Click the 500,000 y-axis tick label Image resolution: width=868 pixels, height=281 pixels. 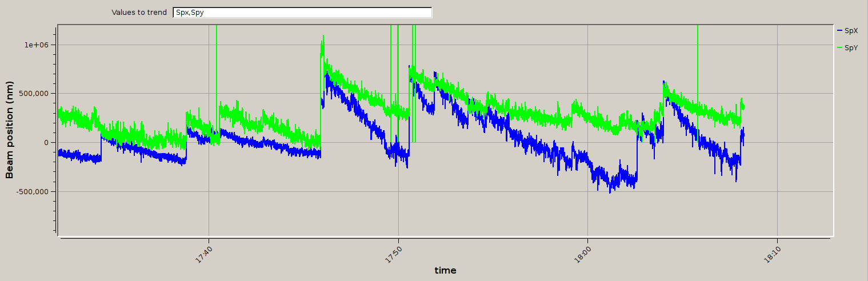click(35, 94)
